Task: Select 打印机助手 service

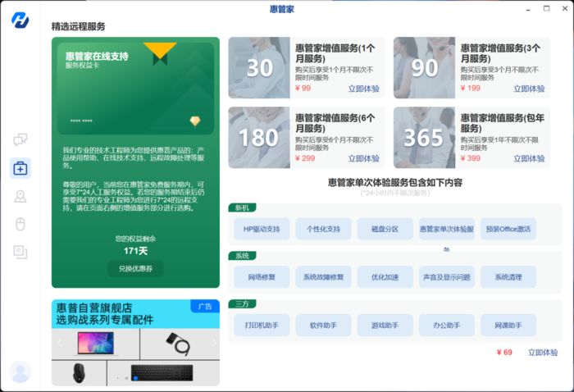Action: [x=262, y=325]
